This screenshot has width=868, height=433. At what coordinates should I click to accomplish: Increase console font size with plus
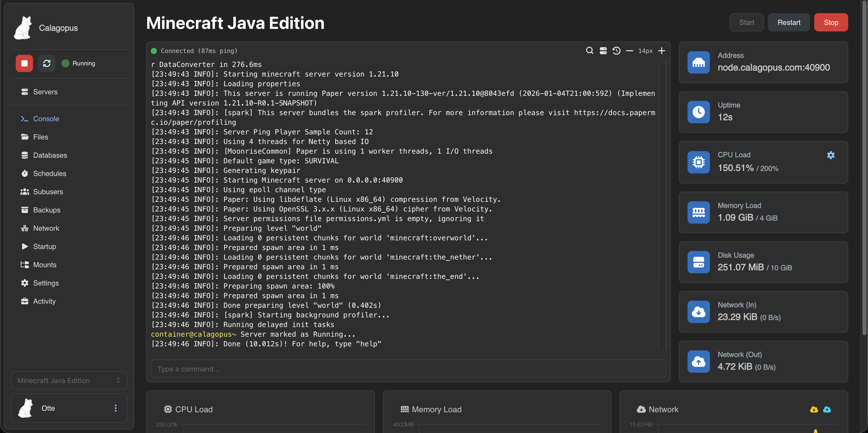click(x=661, y=50)
